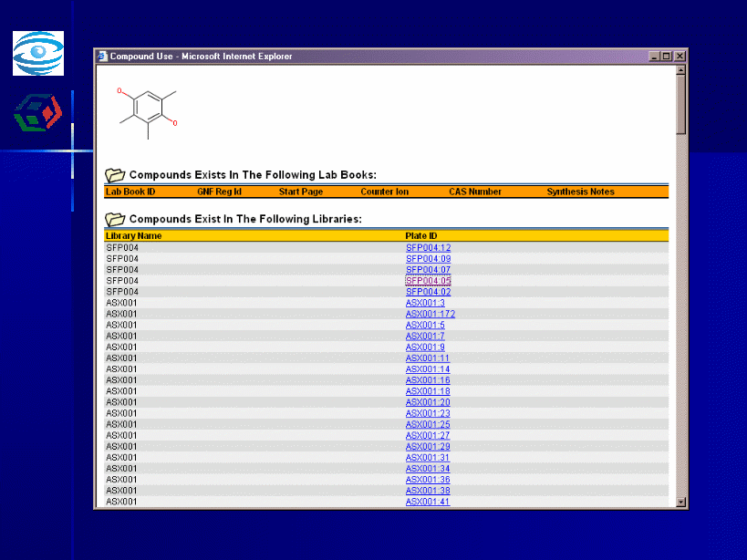
Task: Click the blue eye logo icon
Action: (37, 53)
